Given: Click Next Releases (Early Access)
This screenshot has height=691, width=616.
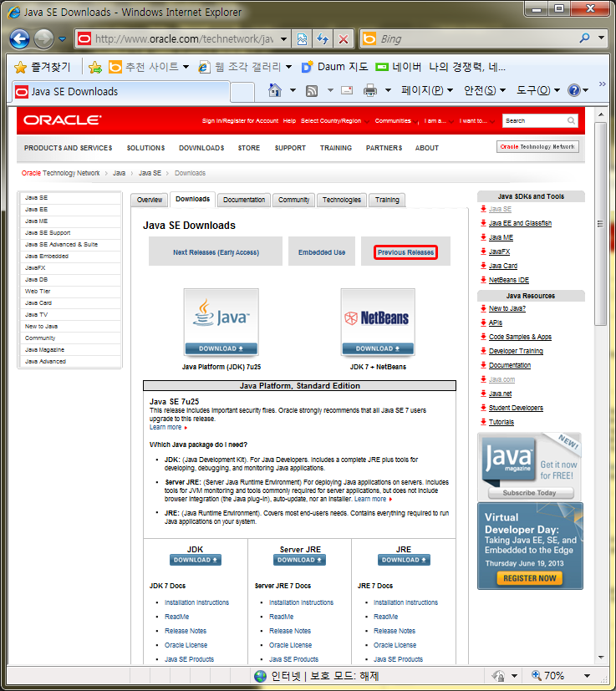Looking at the screenshot, I should (x=216, y=252).
